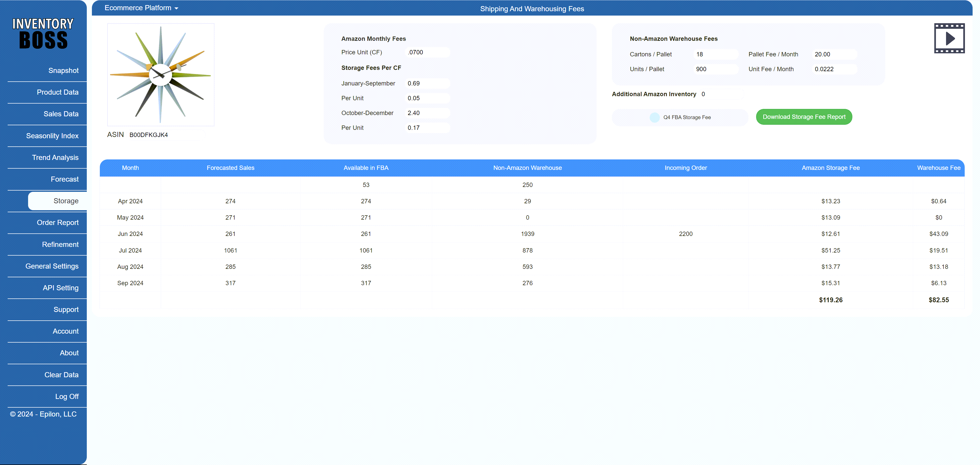This screenshot has width=980, height=465.
Task: Select the Aug 2024 row label
Action: (130, 267)
